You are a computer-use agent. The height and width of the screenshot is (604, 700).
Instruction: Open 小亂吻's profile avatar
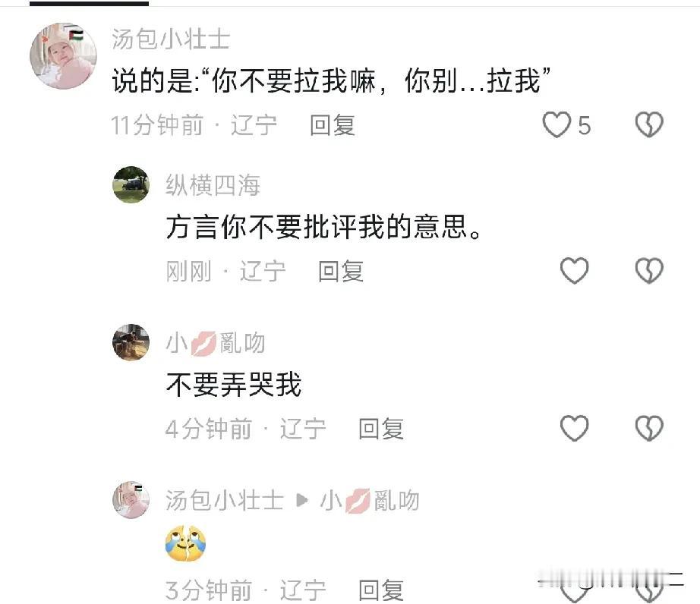(x=131, y=342)
